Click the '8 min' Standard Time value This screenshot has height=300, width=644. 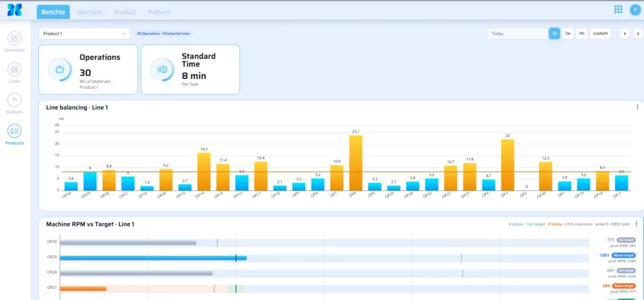[194, 76]
